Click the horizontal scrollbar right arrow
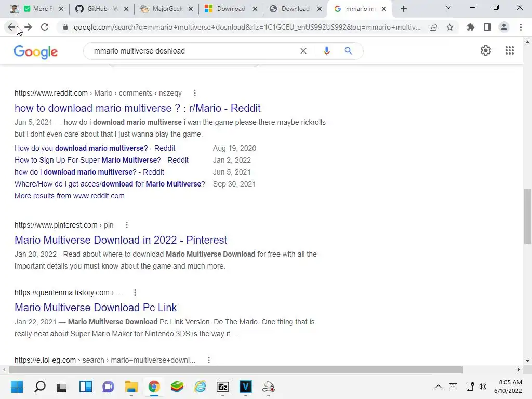Screen dimensions: 532x399 point(519,369)
